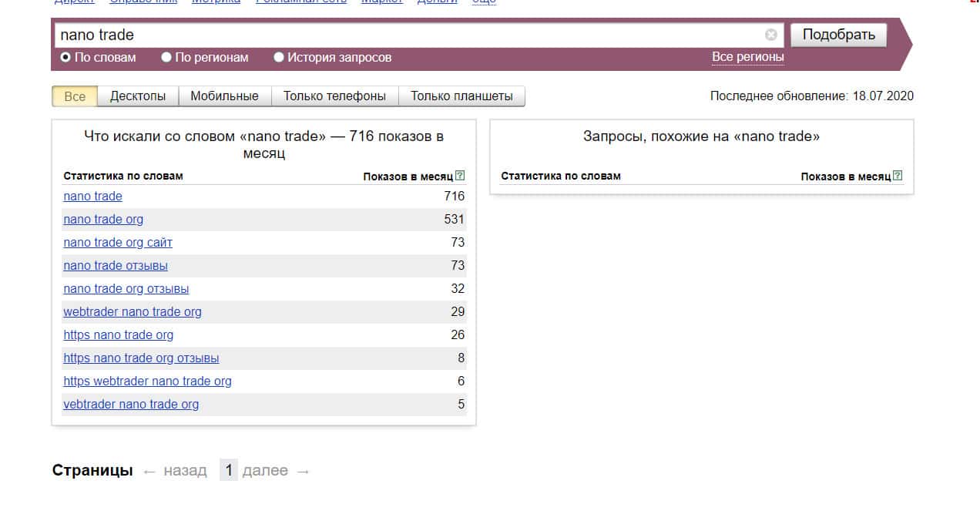Click the 531 impressions value
This screenshot has width=980, height=521.
455,220
